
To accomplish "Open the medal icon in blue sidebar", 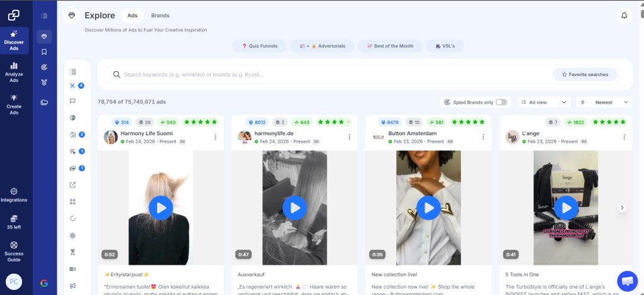I will pyautogui.click(x=45, y=82).
